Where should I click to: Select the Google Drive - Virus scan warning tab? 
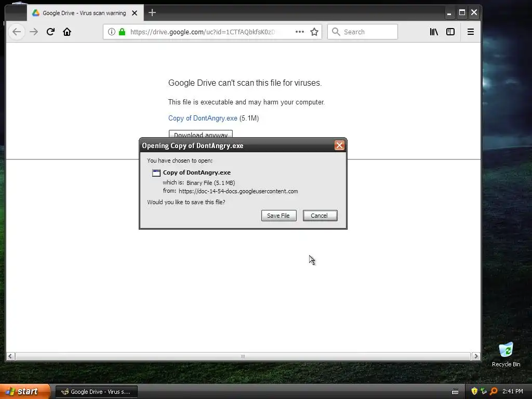(x=85, y=13)
